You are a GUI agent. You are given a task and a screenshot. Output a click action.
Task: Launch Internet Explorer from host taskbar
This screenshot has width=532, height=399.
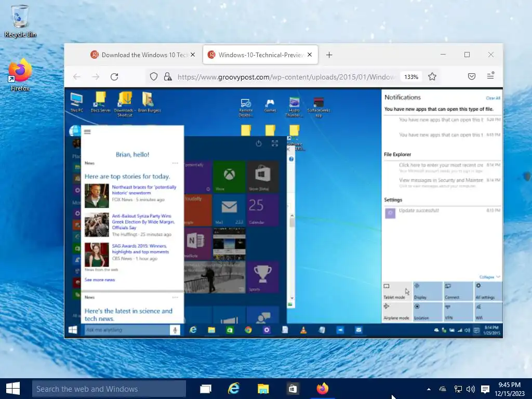pos(234,389)
